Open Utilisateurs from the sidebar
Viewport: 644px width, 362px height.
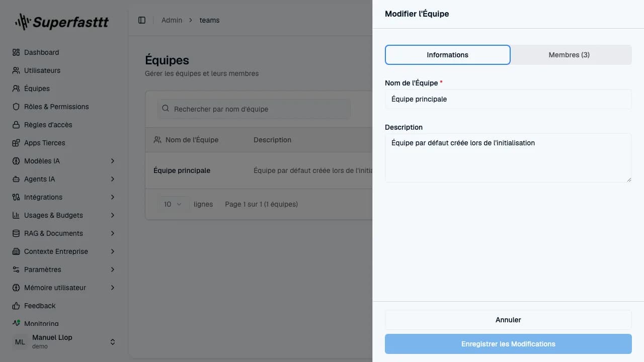[x=42, y=70]
